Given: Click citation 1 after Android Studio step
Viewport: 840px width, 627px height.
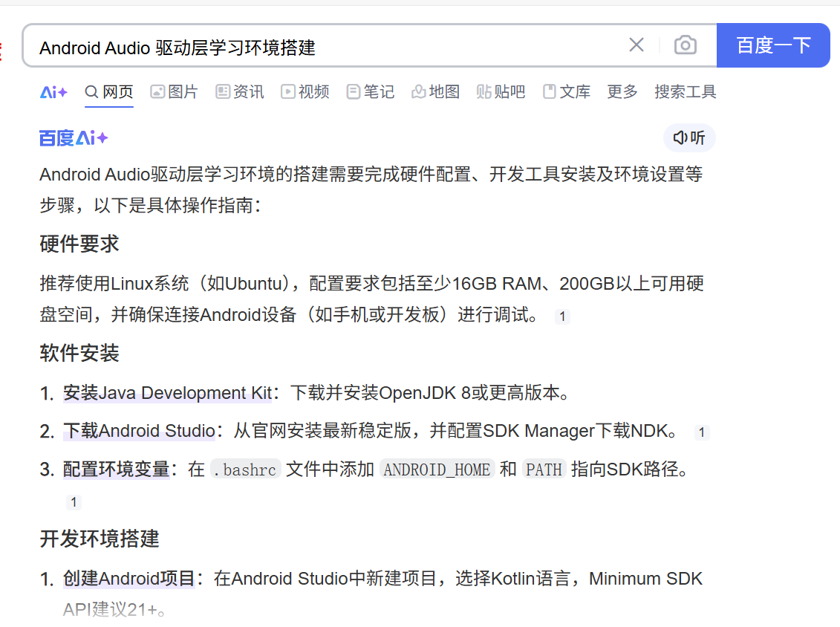Looking at the screenshot, I should [701, 432].
